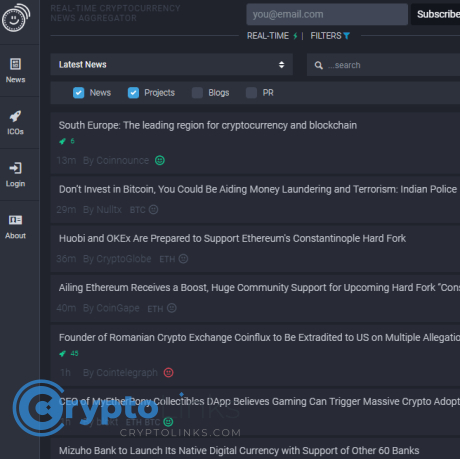The width and height of the screenshot is (460, 459).
Task: Open Huobi and OKEx Constantinople article
Action: click(x=232, y=238)
